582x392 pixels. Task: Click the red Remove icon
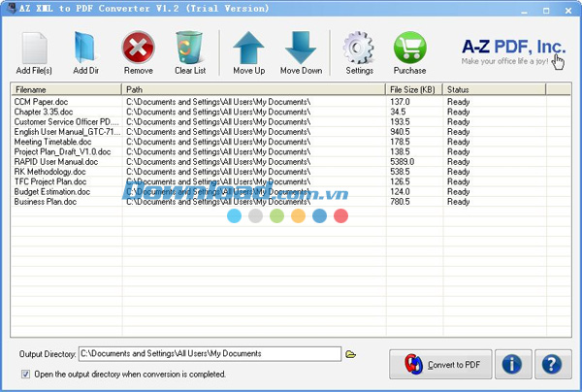[x=138, y=48]
